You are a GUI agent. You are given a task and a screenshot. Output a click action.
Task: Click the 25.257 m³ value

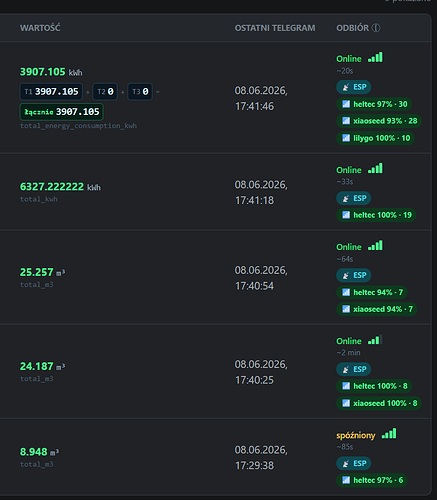click(43, 272)
